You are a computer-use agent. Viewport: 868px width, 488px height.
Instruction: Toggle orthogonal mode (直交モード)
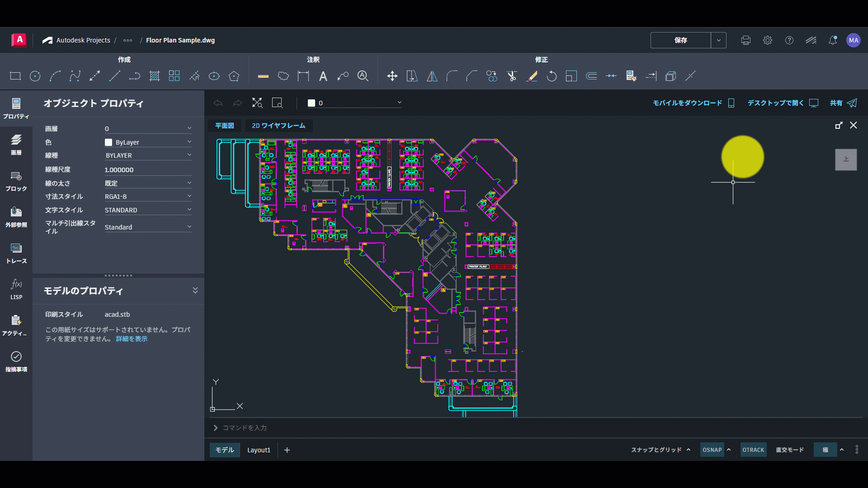[790, 450]
